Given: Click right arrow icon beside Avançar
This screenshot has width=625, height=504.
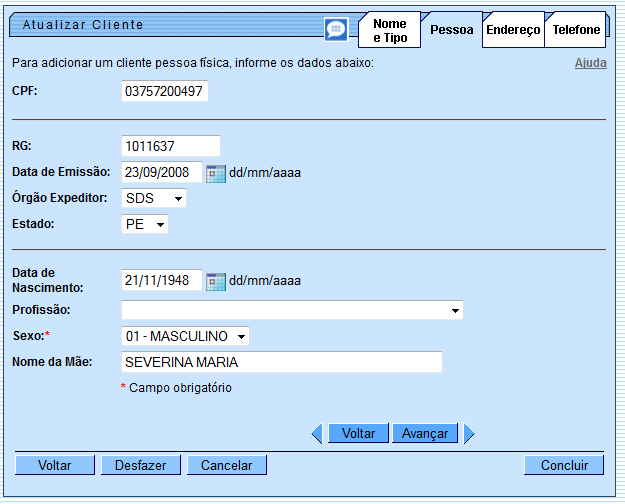Looking at the screenshot, I should coord(468,434).
